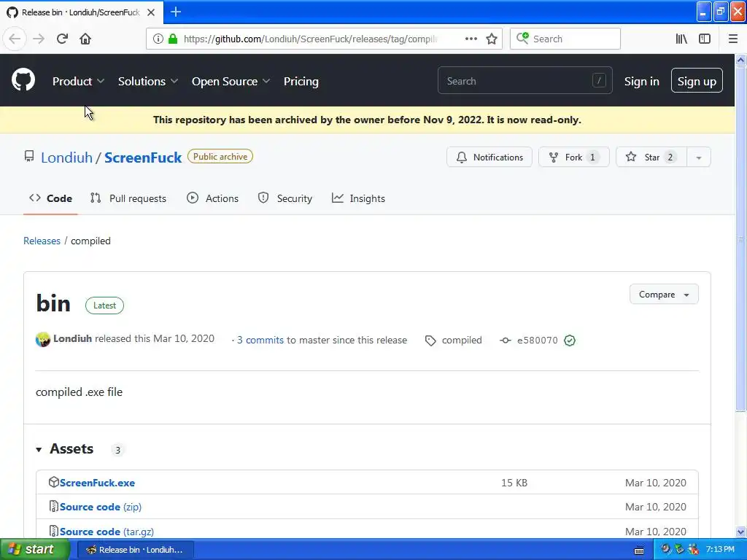Open the Open Source dropdown menu

coord(231,82)
